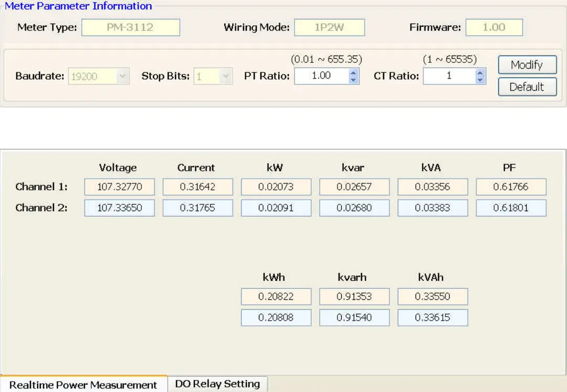Select Channel 1 kVA value 0.03356
This screenshot has height=392, width=567.
(433, 187)
